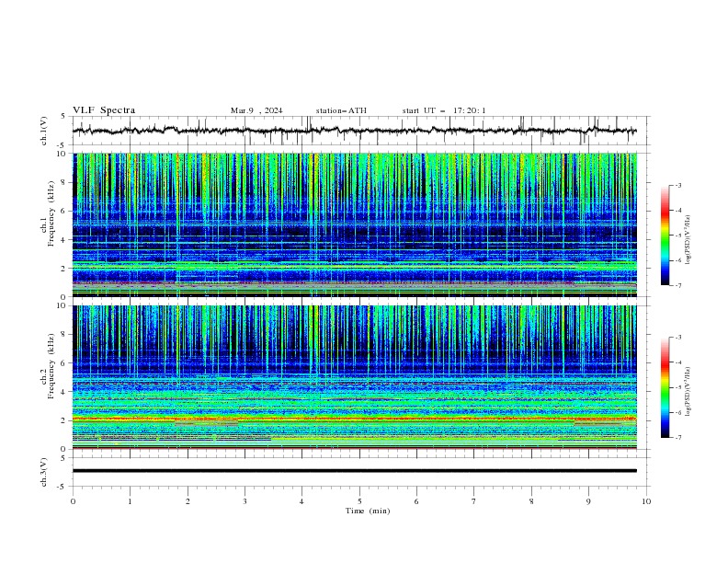Click the 'station=ATH' label
Screen dimensions: 728x563
click(341, 110)
